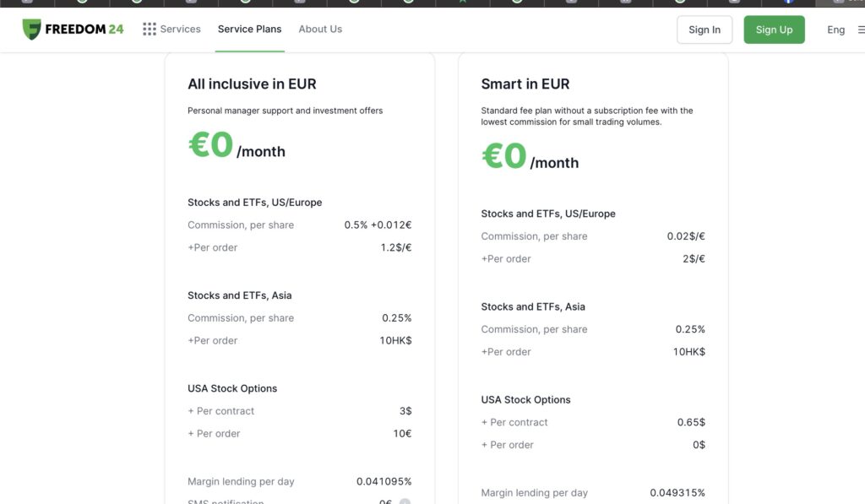Click the "3$" per contract value
The height and width of the screenshot is (504, 865).
click(405, 411)
